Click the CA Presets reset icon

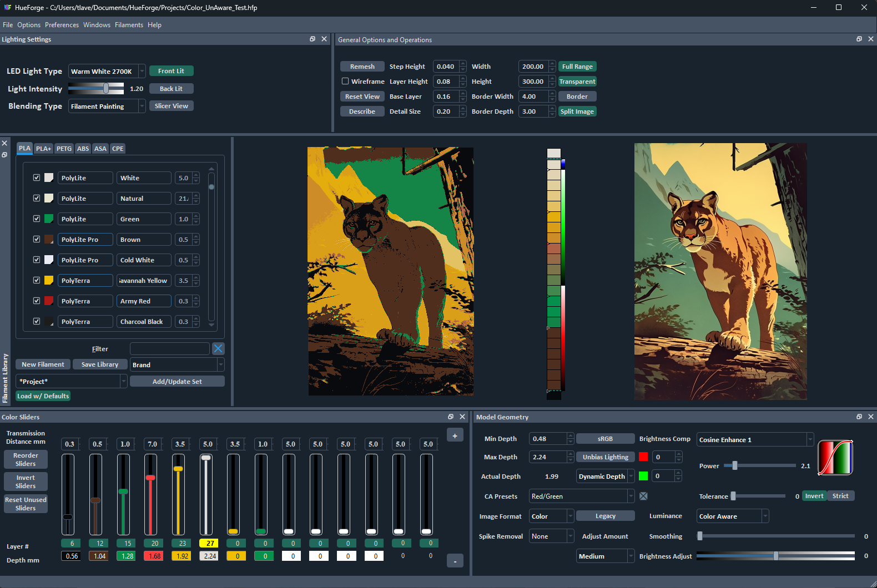(x=643, y=496)
